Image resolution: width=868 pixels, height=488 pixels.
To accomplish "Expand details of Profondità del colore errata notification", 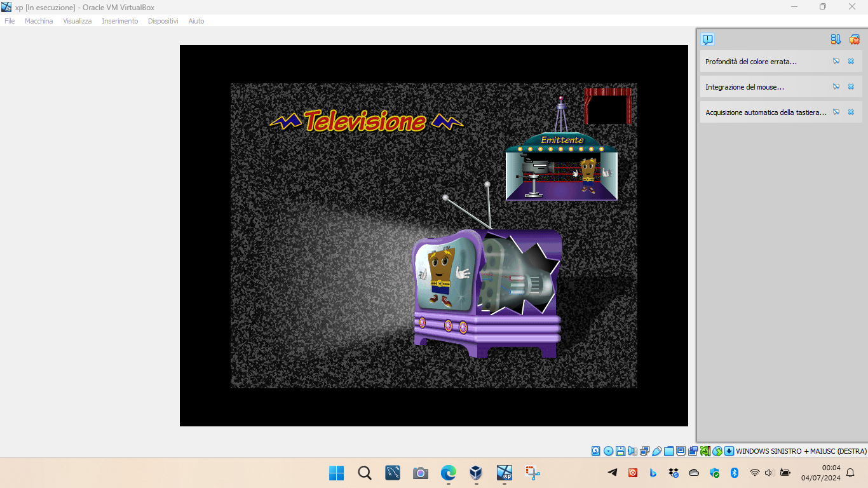I will [836, 62].
